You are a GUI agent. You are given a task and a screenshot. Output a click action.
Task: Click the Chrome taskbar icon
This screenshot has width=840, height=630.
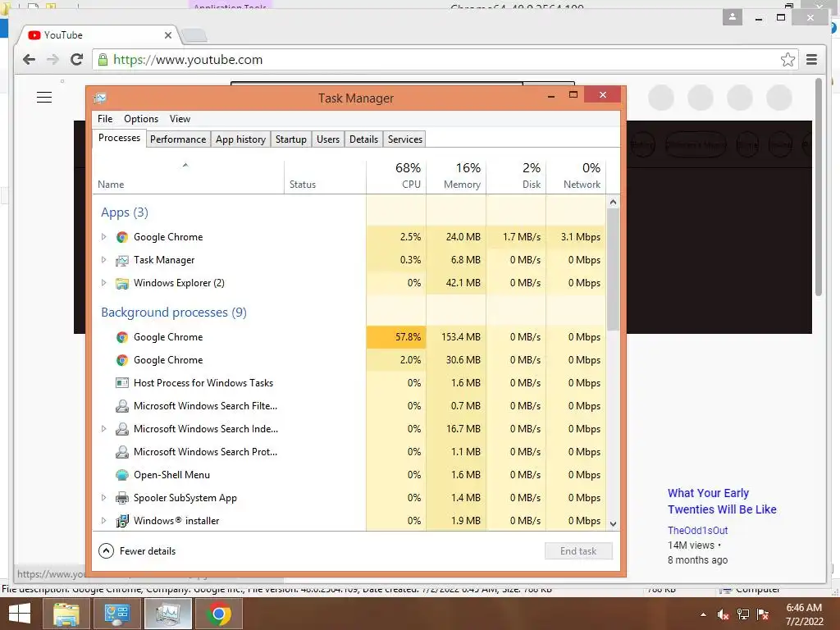pyautogui.click(x=218, y=614)
